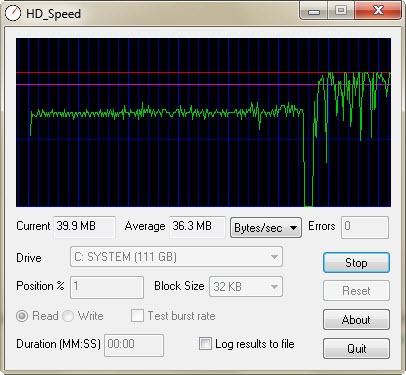Image resolution: width=406 pixels, height=375 pixels.
Task: Click the Errors count field
Action: pyautogui.click(x=365, y=227)
